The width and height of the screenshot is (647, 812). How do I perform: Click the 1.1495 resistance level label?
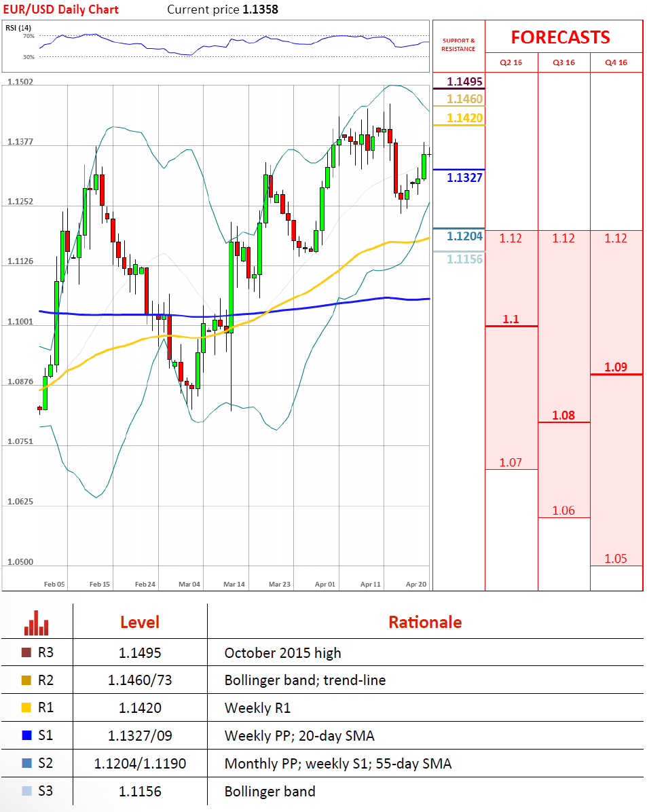tap(464, 81)
